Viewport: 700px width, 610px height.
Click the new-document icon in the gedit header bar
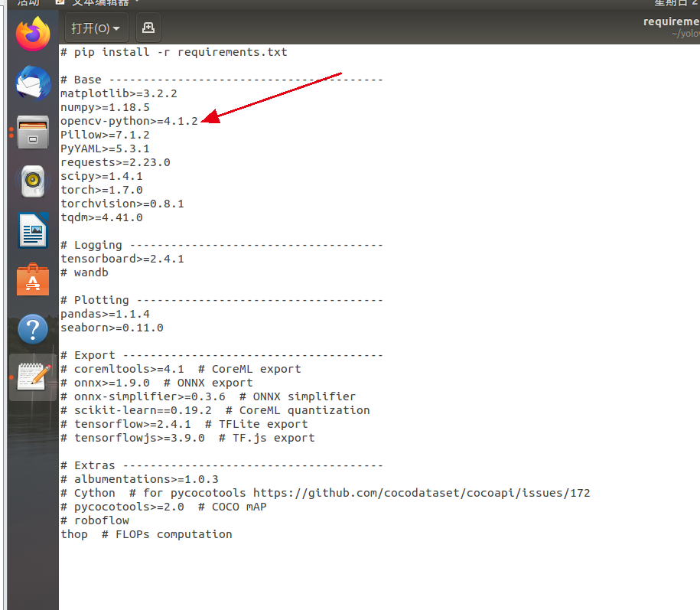tap(148, 28)
